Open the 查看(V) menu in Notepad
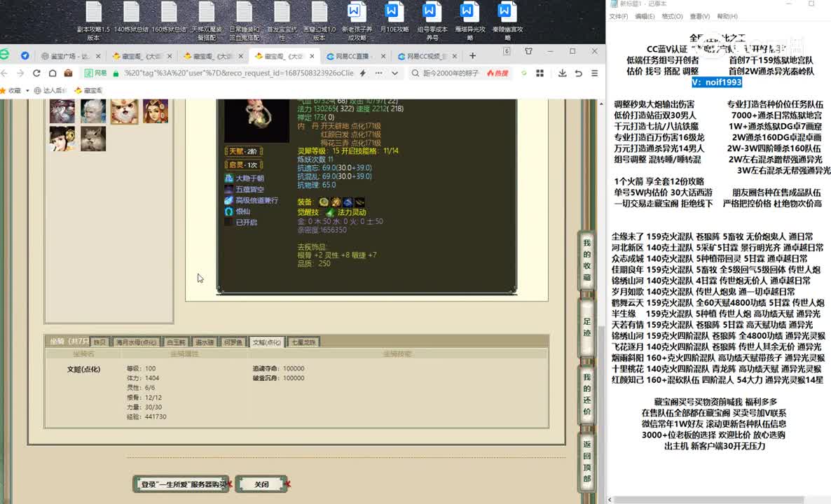This screenshot has height=504, width=831. (x=699, y=16)
